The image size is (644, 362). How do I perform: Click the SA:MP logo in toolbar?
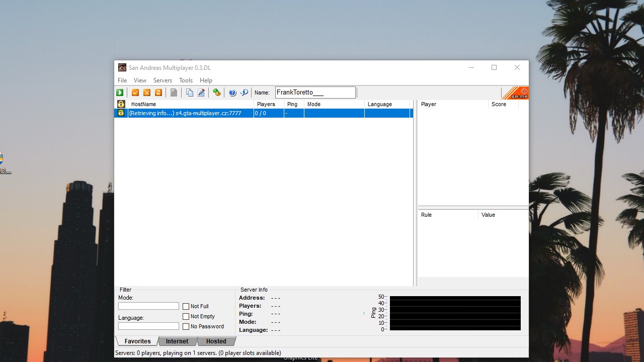(x=515, y=93)
